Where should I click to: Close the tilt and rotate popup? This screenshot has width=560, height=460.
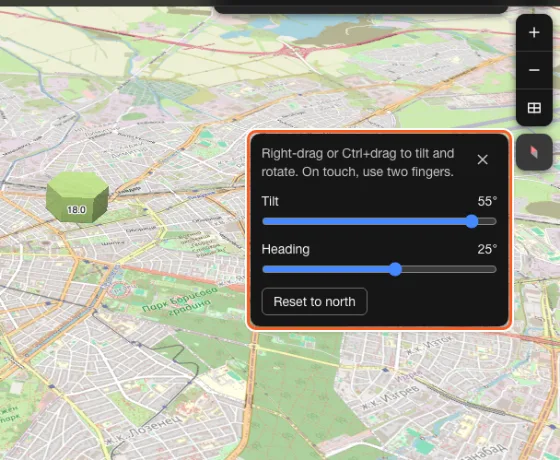[x=482, y=159]
